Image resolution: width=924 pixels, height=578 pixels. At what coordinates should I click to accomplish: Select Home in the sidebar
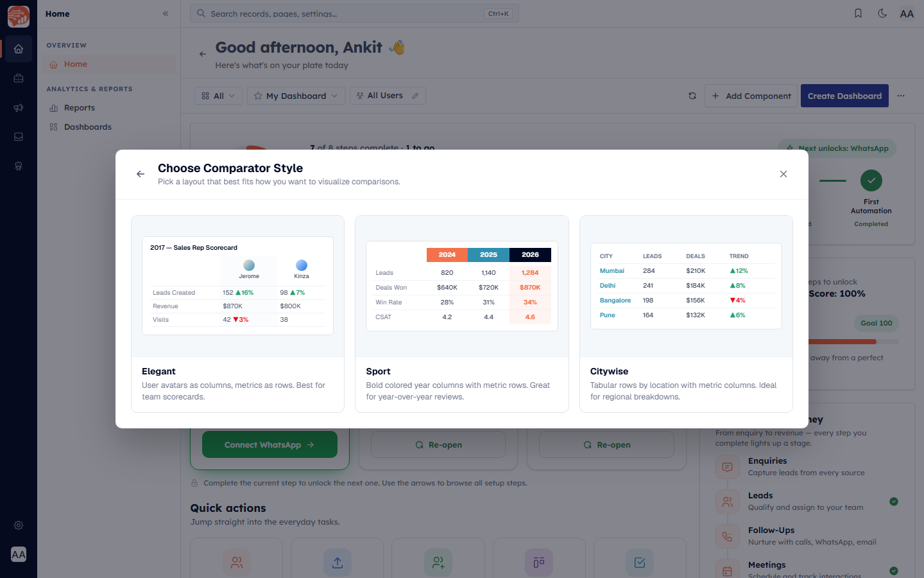[x=109, y=64]
